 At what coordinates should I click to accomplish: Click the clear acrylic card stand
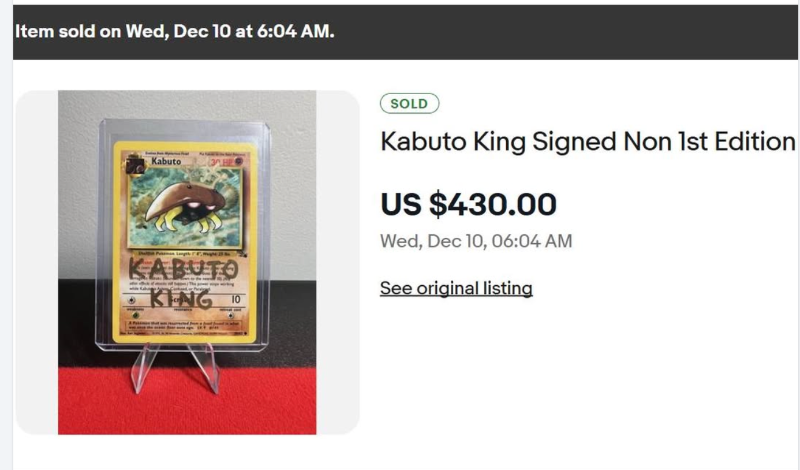(180, 365)
